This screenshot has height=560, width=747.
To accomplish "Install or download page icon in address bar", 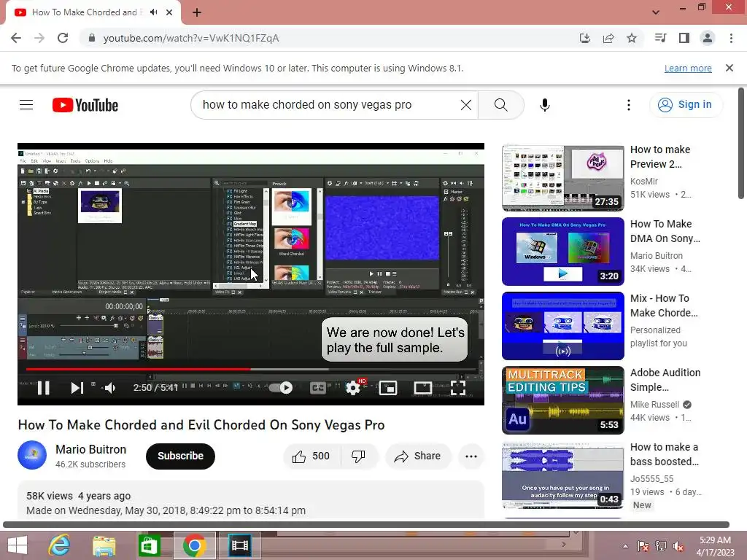I will [x=584, y=38].
